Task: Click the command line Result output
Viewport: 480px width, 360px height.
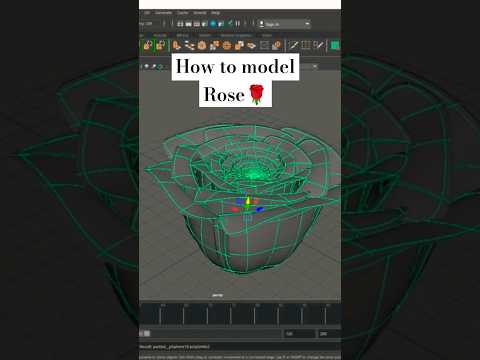Action: [175, 347]
